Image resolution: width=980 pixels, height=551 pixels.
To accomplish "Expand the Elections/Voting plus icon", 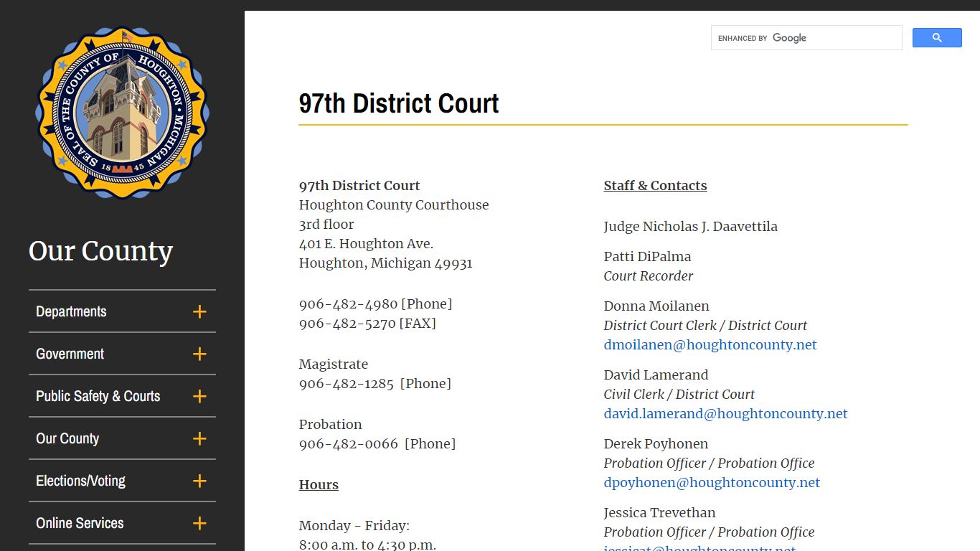I will (x=199, y=481).
